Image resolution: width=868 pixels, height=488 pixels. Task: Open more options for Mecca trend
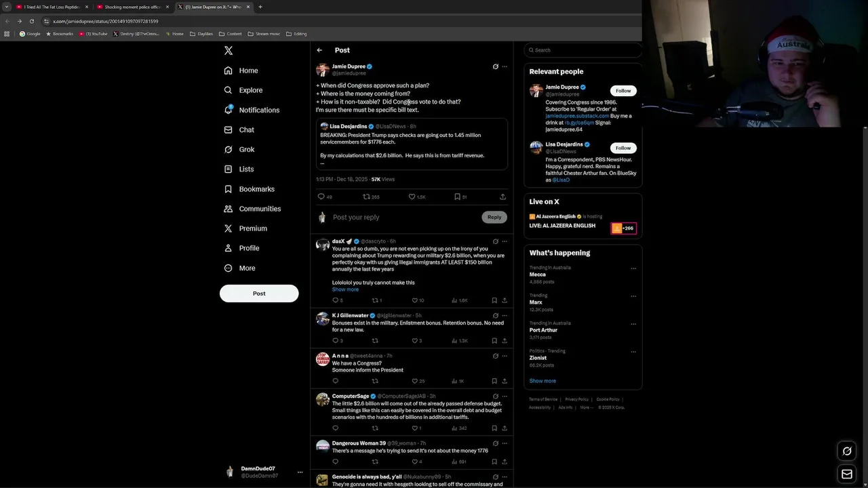pos(633,268)
